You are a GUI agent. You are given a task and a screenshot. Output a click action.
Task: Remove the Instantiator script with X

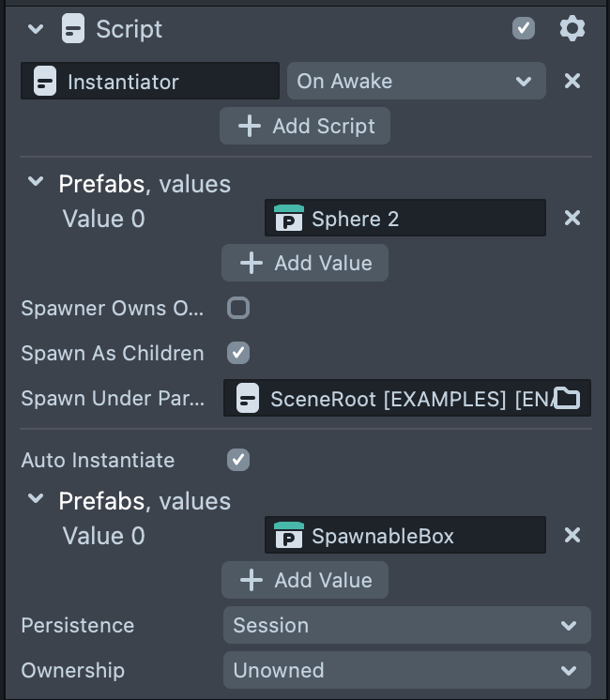coord(572,81)
